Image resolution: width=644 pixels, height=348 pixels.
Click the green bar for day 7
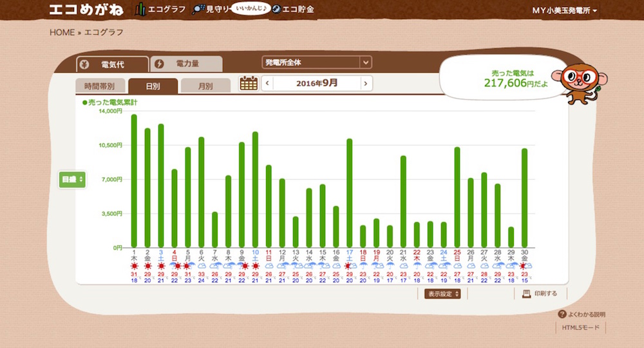point(215,229)
